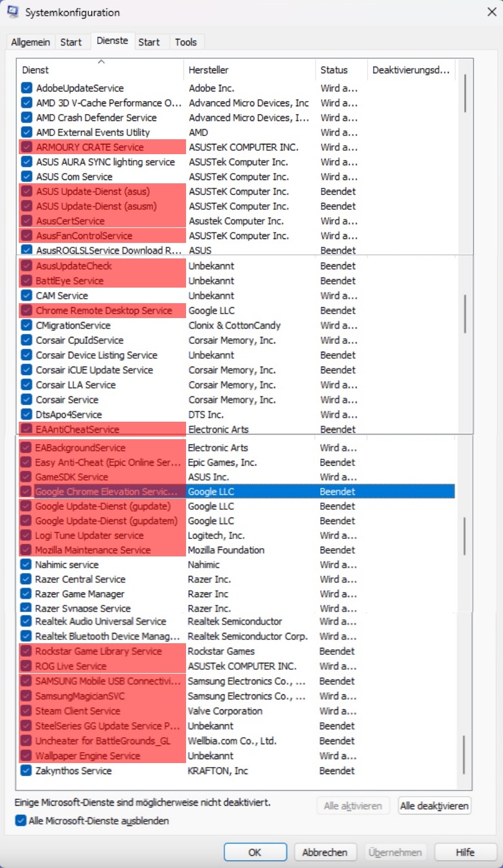The width and height of the screenshot is (503, 868).
Task: Uncheck AsusUpdateCheck checkbox
Action: (x=27, y=266)
